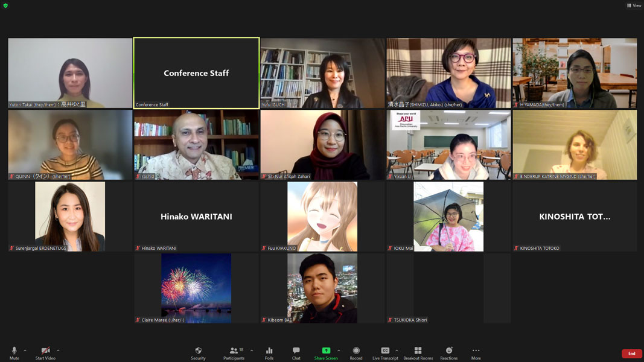The height and width of the screenshot is (362, 644).
Task: Open Breakout Rooms
Action: point(418,353)
